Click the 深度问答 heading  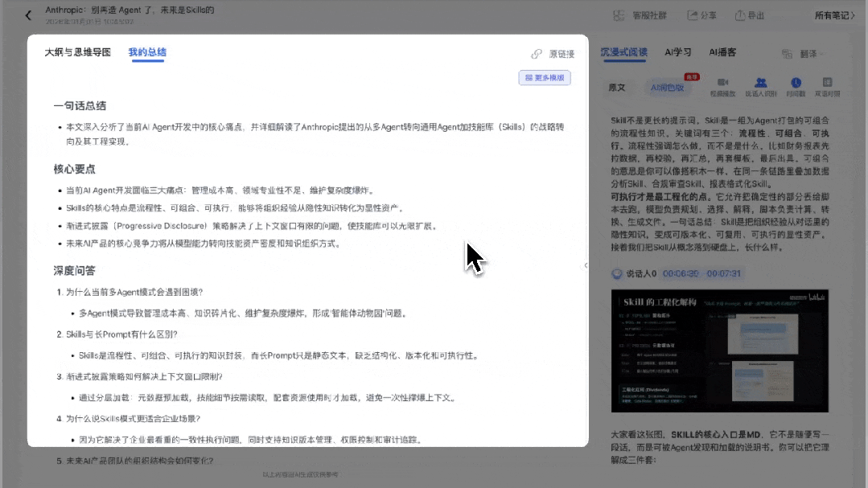[74, 271]
